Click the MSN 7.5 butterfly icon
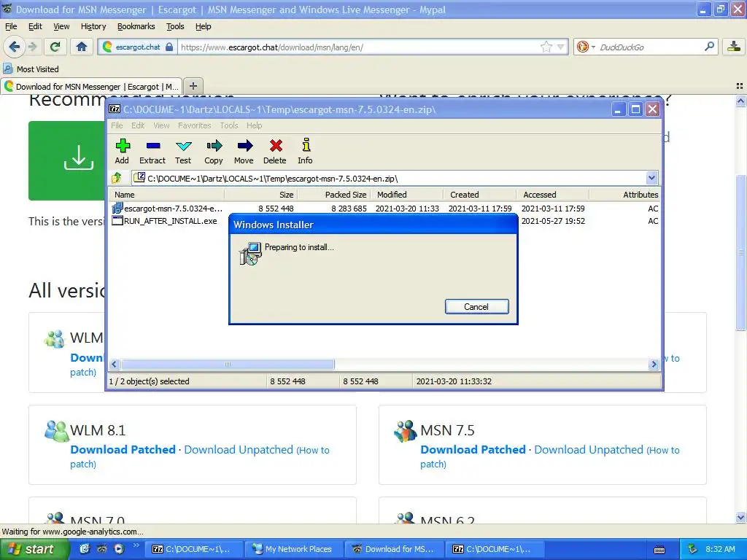Viewport: 747px width, 560px height. click(405, 431)
